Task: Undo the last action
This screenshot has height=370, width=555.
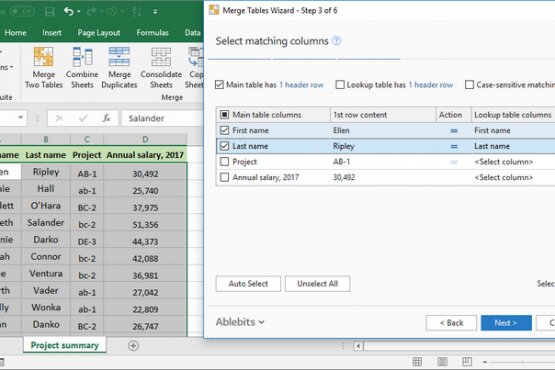Action: coord(69,12)
